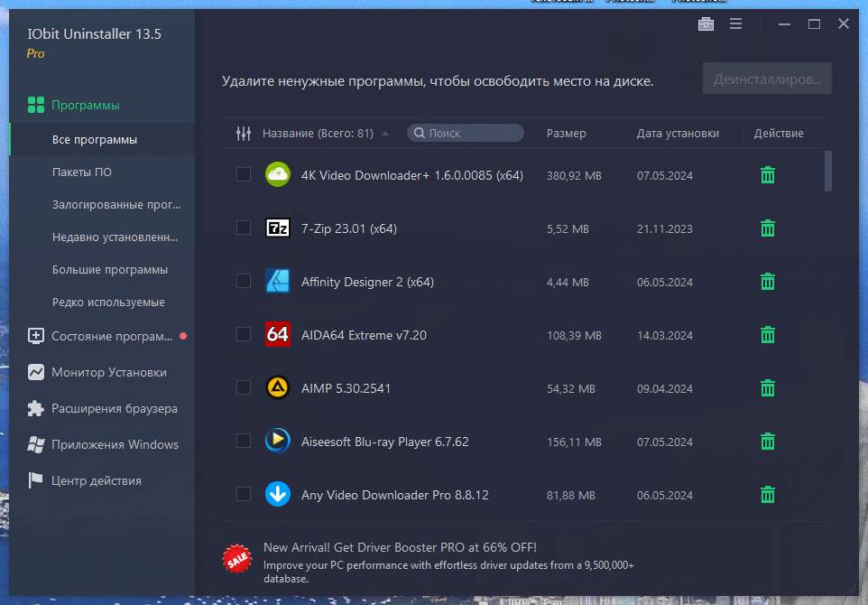The width and height of the screenshot is (868, 605).
Task: Click the 81,88 MB size value
Action: click(571, 496)
